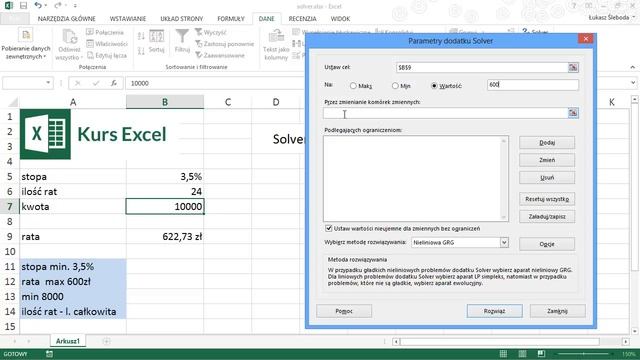Click the macro record icon in status bar

point(49,354)
